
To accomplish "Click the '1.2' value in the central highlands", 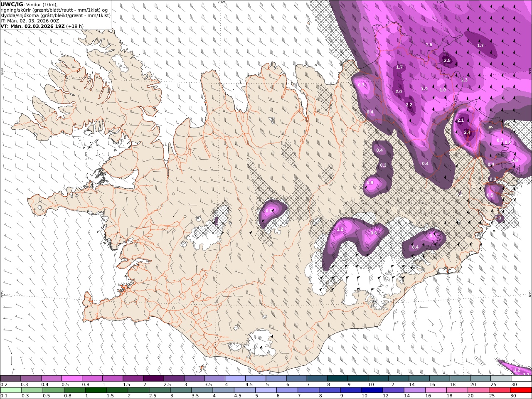I will pos(340,229).
